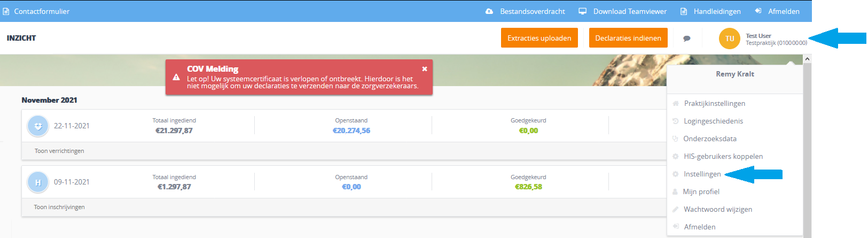Open the chat message bubble icon
The height and width of the screenshot is (238, 868).
click(x=687, y=39)
